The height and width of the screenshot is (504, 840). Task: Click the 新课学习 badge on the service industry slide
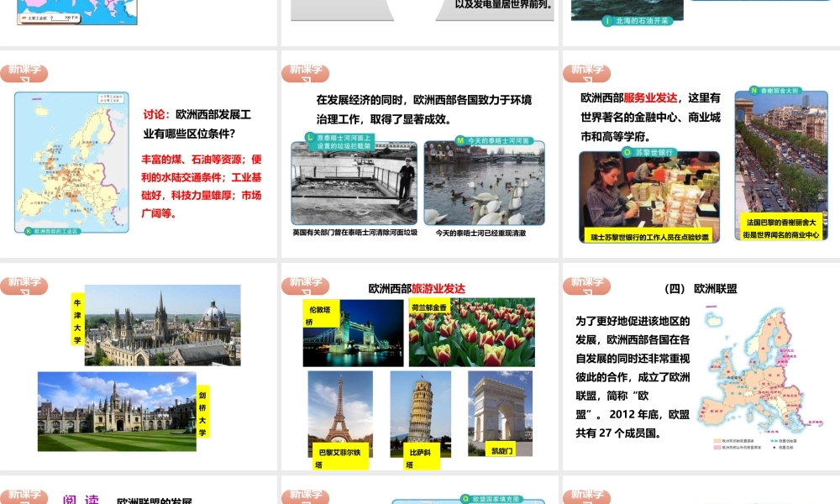(586, 73)
